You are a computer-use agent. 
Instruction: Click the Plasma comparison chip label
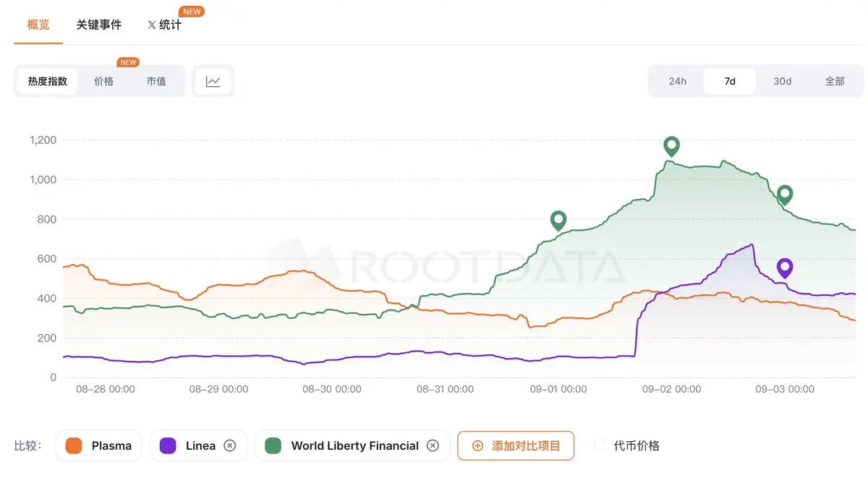point(111,445)
